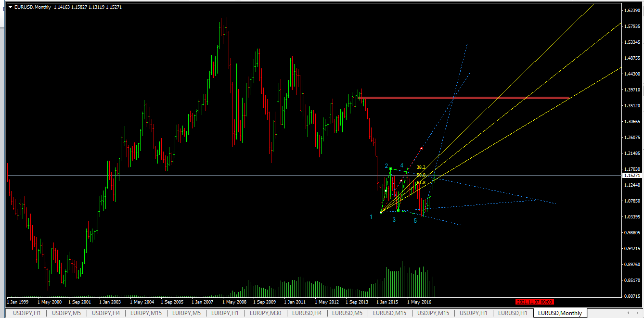Viewport: 644px width, 318px height.
Task: Click the blue wave label 2
Action: [x=386, y=166]
